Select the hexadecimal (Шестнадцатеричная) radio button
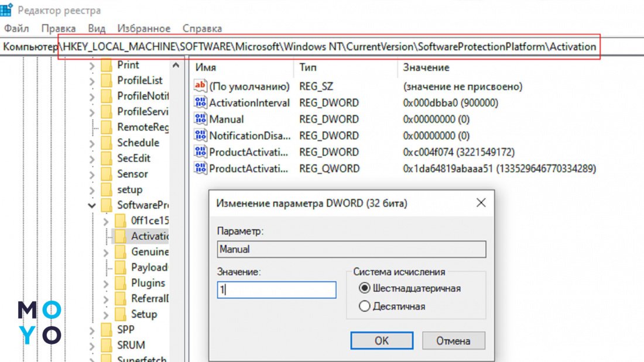The image size is (644, 362). (x=365, y=288)
